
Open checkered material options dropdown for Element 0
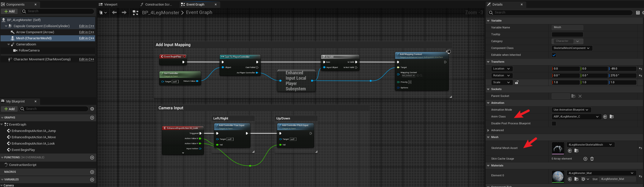585,179
